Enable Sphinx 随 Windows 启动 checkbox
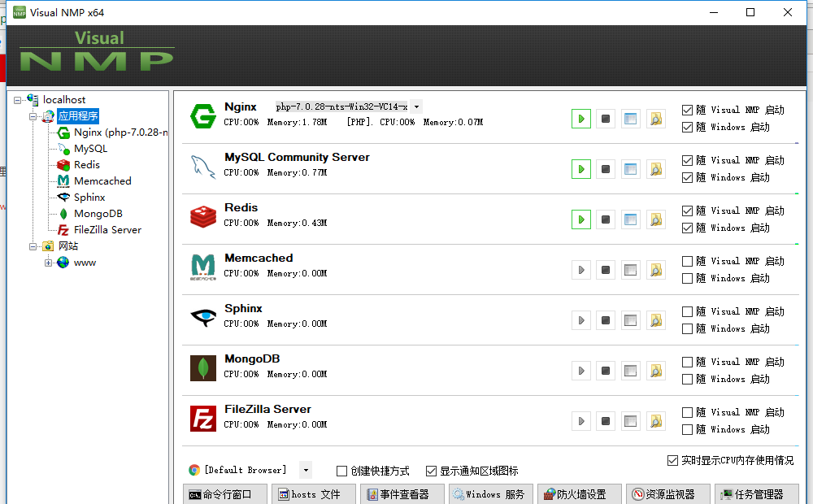Image resolution: width=813 pixels, height=504 pixels. click(x=687, y=328)
